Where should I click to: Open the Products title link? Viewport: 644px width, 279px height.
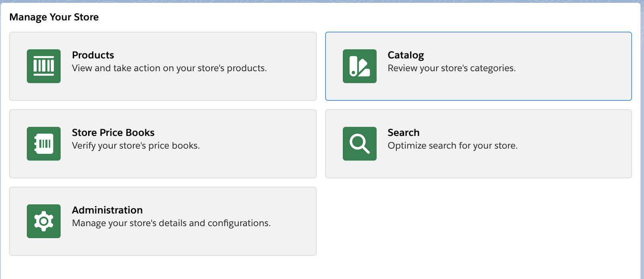coord(93,55)
